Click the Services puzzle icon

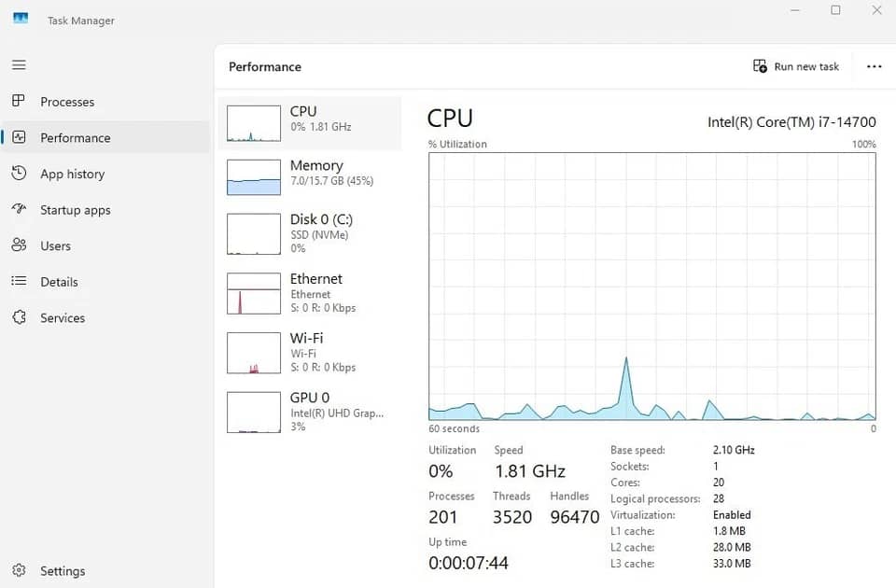[19, 317]
